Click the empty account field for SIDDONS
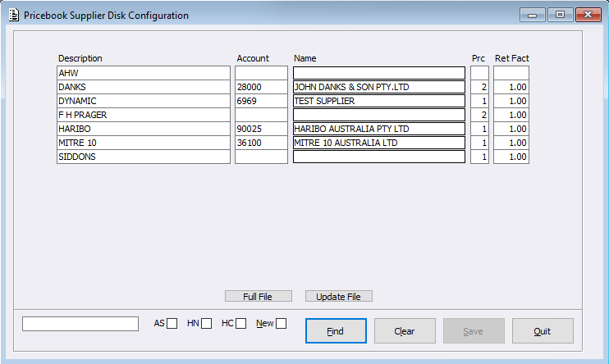 tap(261, 157)
